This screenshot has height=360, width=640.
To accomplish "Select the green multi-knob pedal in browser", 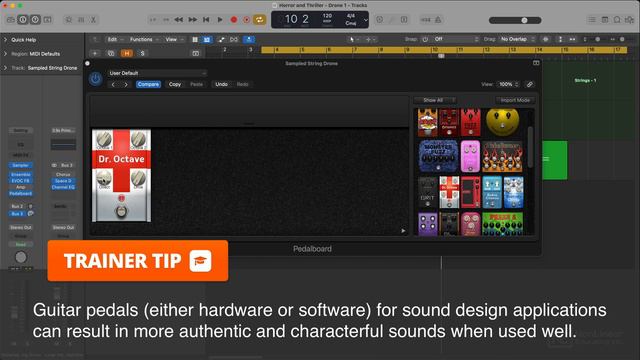I will (x=502, y=224).
